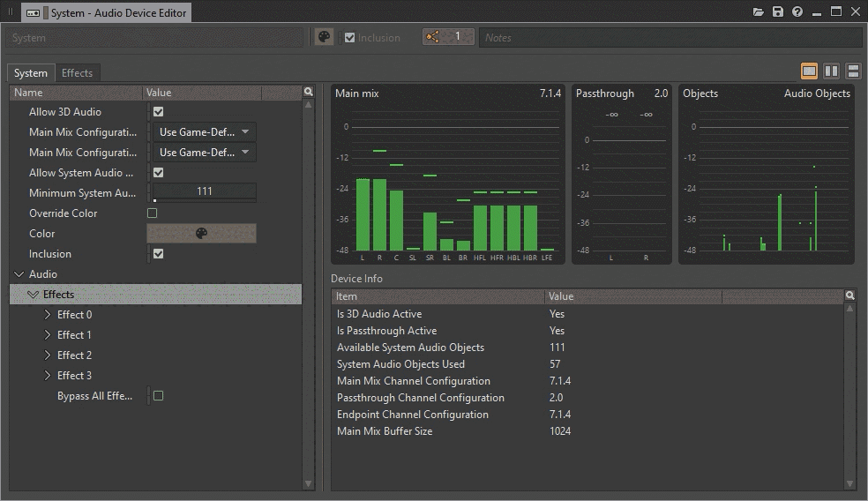
Task: Open second Main Mix Configuration dropdown
Action: (x=204, y=153)
